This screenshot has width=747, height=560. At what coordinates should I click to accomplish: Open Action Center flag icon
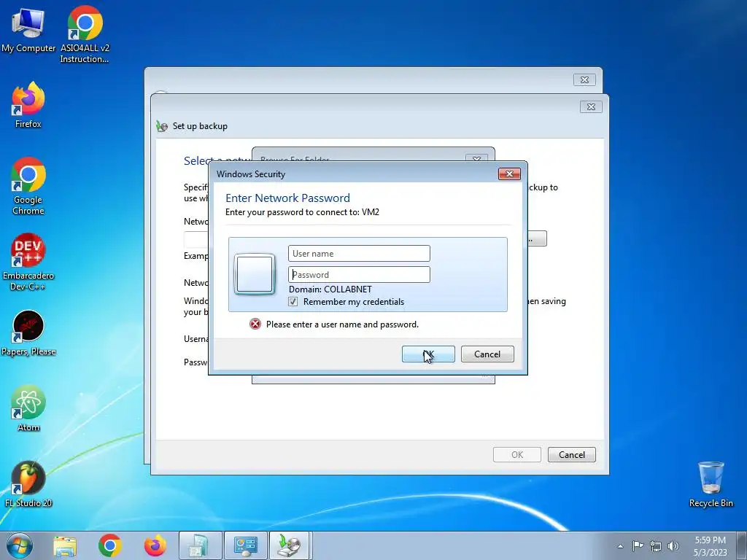638,546
